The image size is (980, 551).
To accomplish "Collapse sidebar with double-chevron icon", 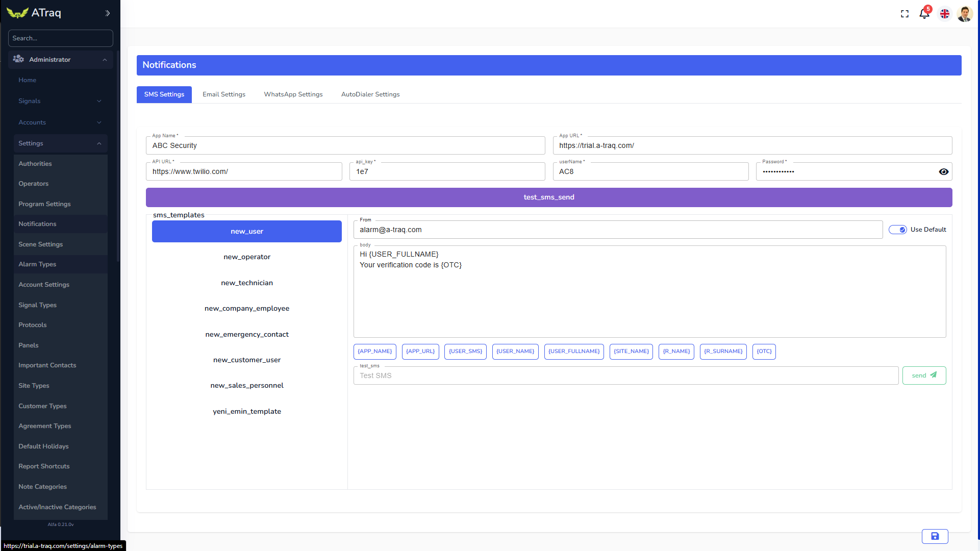I will [108, 13].
